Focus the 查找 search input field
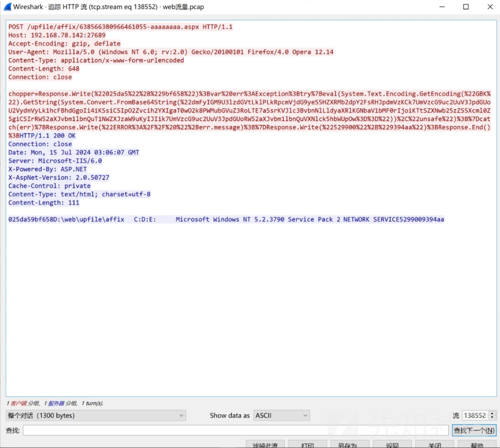 236,430
